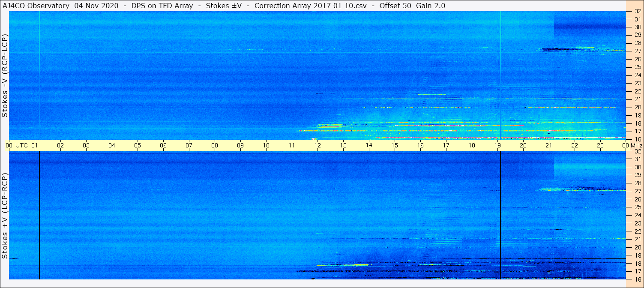Click the 29 MHz tick of Stokes +V panel

[x=638, y=175]
